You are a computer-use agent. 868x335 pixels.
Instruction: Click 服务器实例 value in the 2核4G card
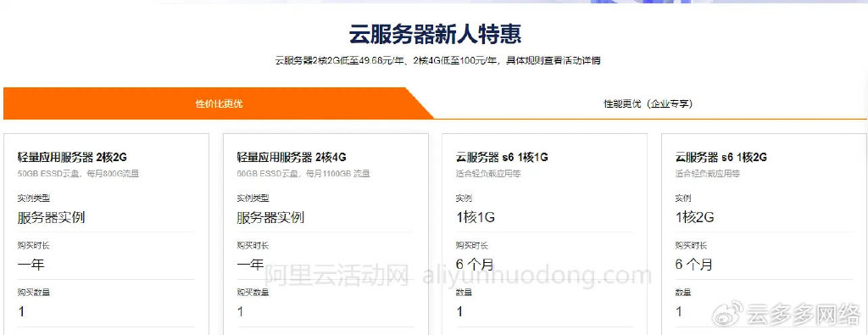tap(270, 217)
